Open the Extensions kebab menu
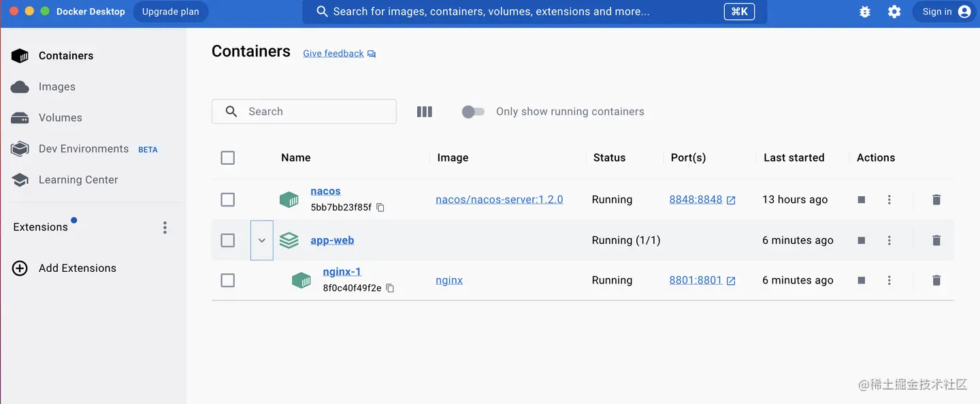 [165, 228]
